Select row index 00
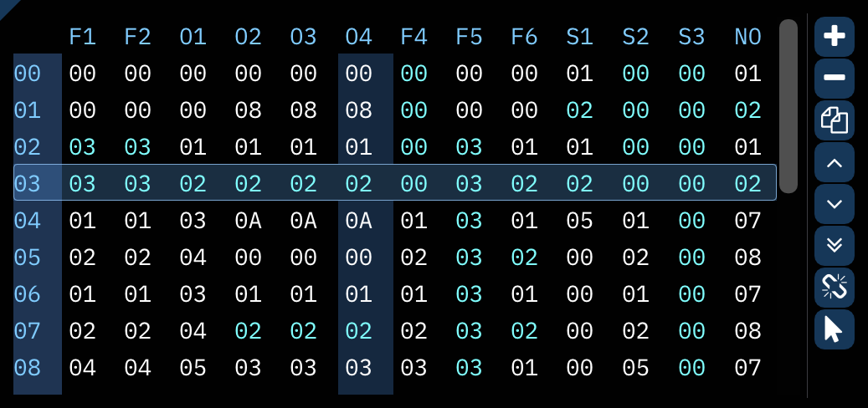868x408 pixels. point(28,74)
